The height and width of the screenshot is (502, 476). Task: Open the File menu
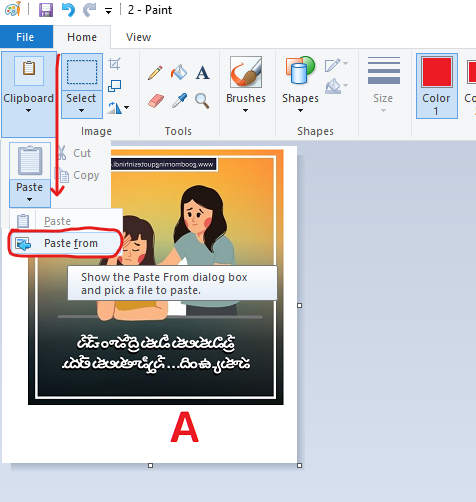click(25, 37)
